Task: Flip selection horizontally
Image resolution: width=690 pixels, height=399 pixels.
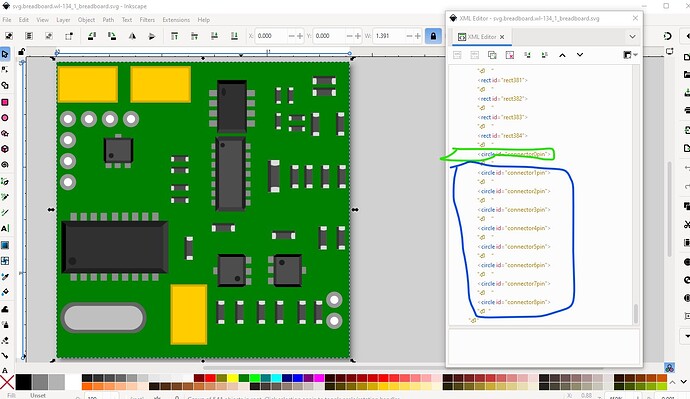Action: [132, 36]
